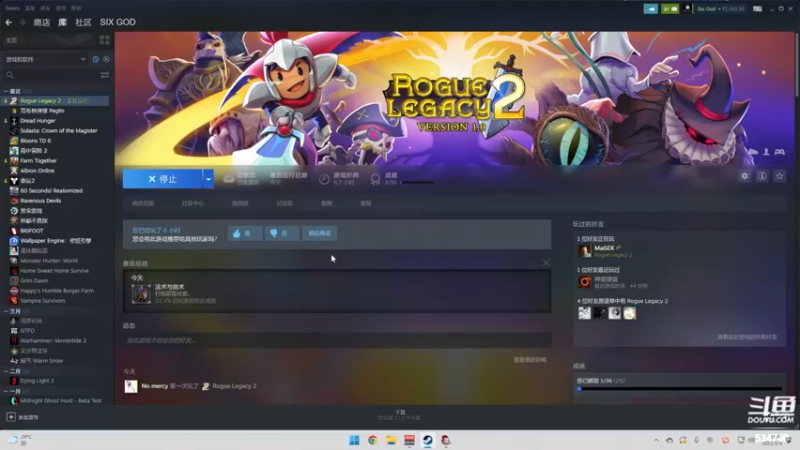Open the blue announcements icon top right

[651, 9]
